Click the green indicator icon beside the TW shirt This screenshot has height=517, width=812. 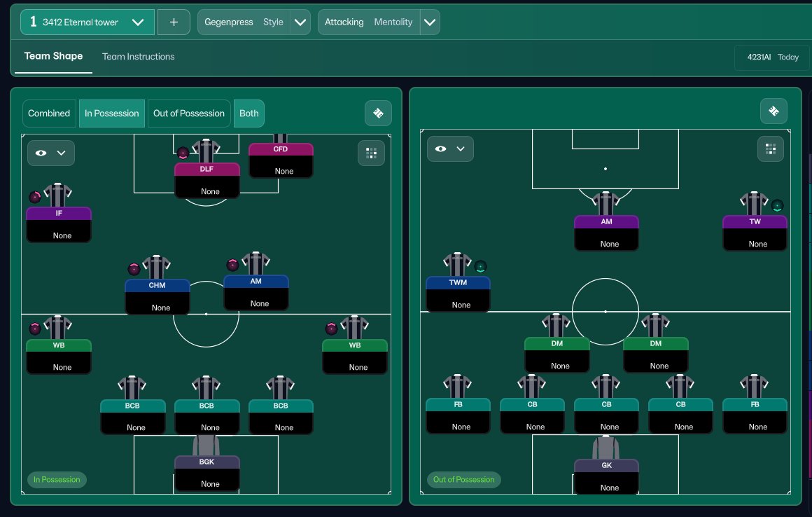[x=777, y=206]
